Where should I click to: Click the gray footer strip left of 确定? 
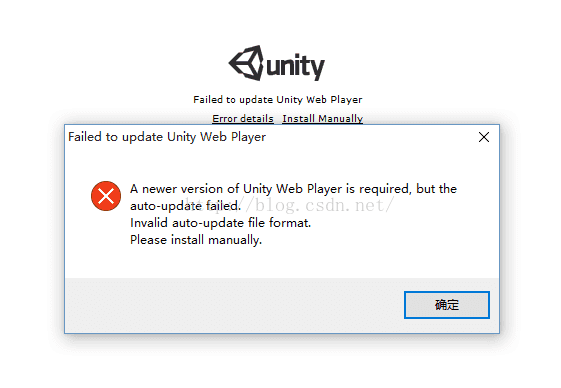coord(234,305)
